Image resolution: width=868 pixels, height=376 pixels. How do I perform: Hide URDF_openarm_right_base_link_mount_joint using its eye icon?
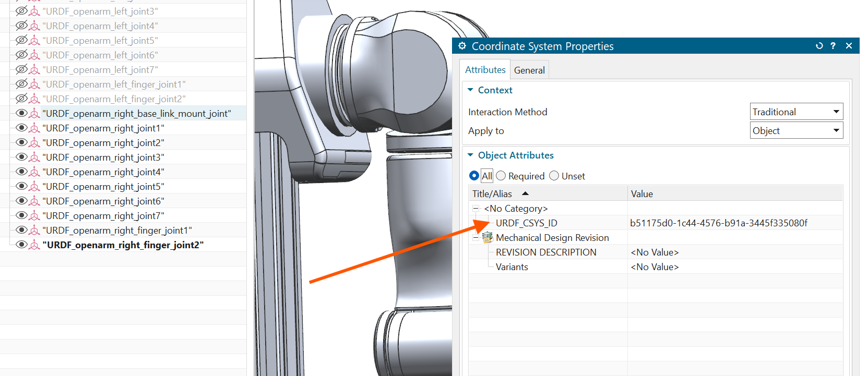coord(21,113)
